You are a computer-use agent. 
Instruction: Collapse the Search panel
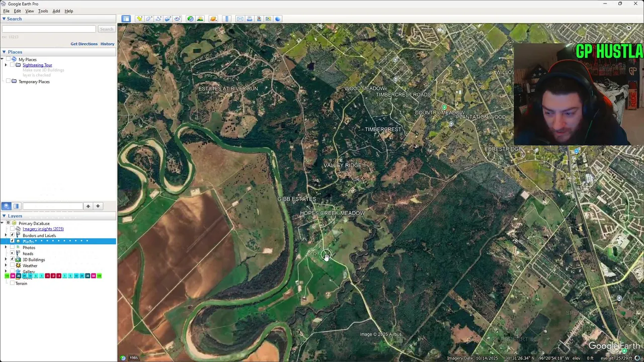pos(4,19)
